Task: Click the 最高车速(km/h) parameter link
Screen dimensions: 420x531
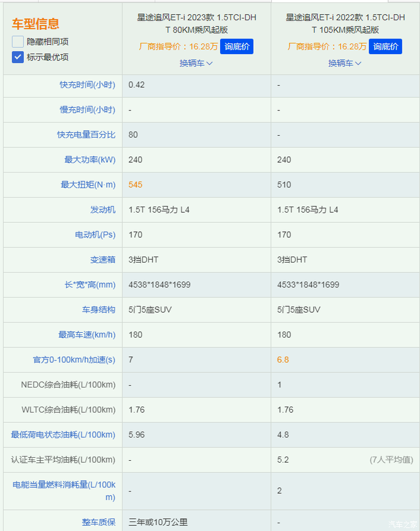Action: click(87, 335)
